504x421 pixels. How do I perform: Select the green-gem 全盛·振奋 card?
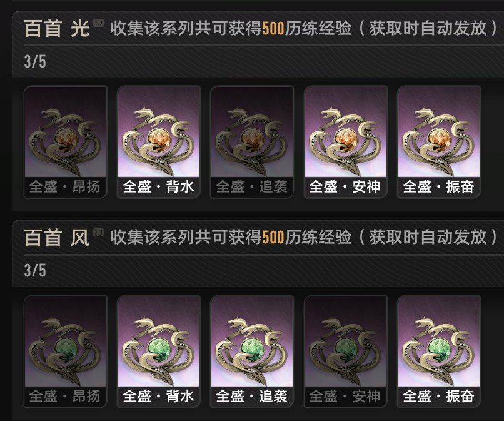[439, 351]
